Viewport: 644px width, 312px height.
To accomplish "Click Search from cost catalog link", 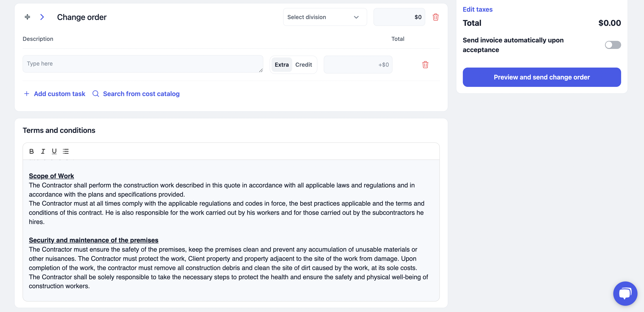I will (x=141, y=94).
